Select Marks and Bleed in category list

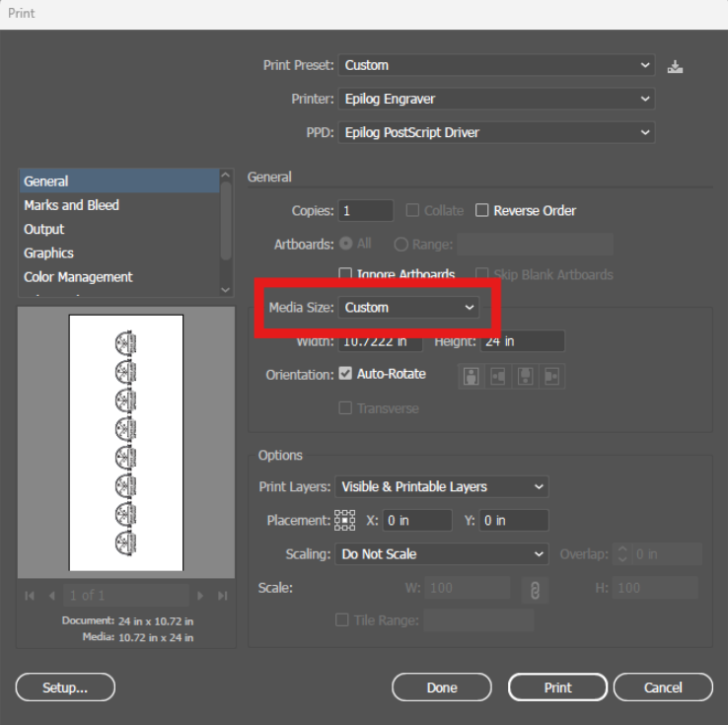click(x=71, y=205)
